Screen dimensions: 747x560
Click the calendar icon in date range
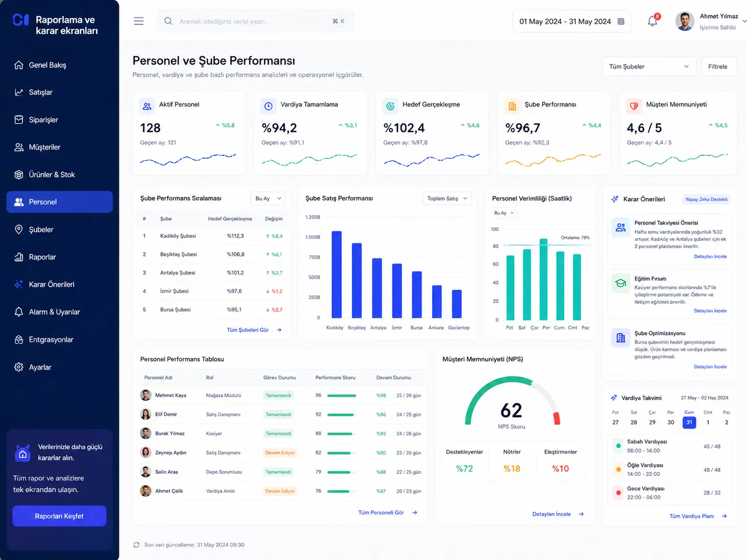pos(621,21)
